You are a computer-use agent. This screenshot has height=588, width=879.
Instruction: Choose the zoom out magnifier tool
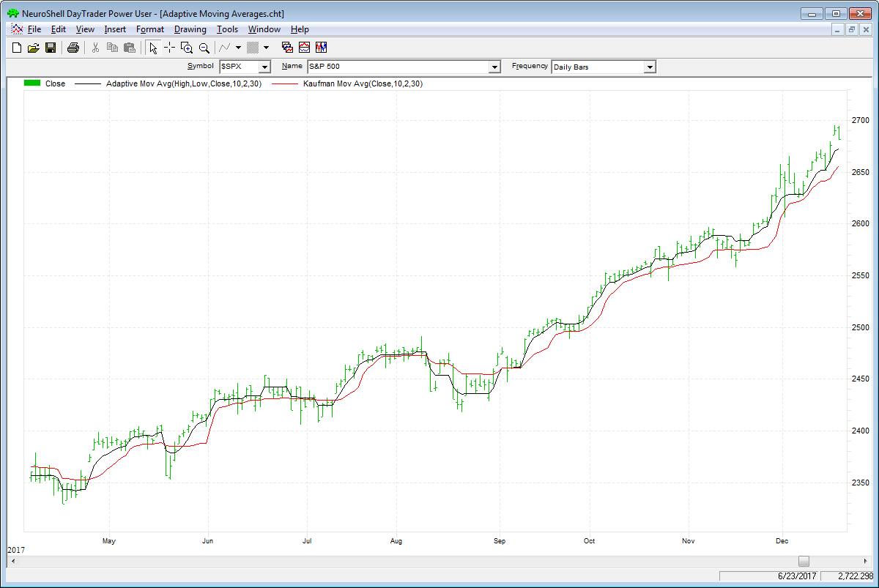[204, 48]
